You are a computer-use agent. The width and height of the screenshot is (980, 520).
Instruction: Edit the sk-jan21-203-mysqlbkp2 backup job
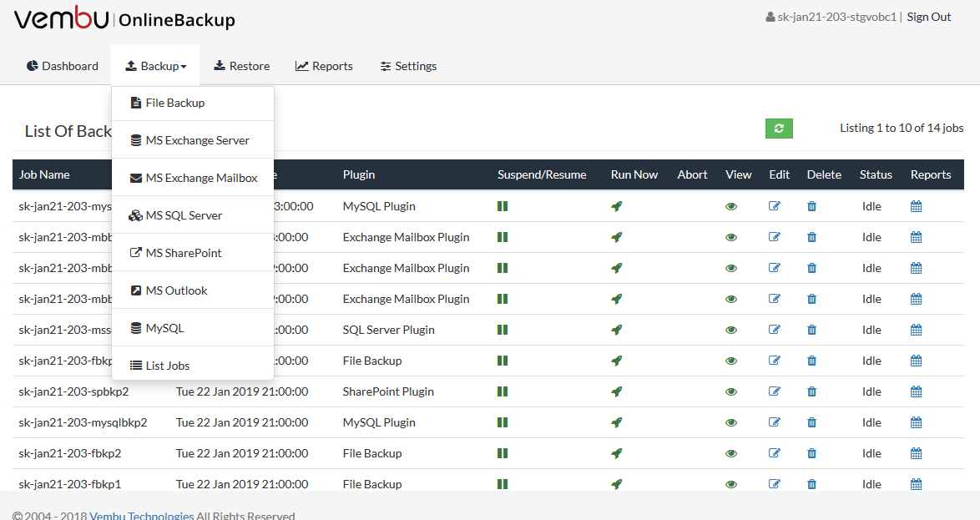pyautogui.click(x=775, y=422)
